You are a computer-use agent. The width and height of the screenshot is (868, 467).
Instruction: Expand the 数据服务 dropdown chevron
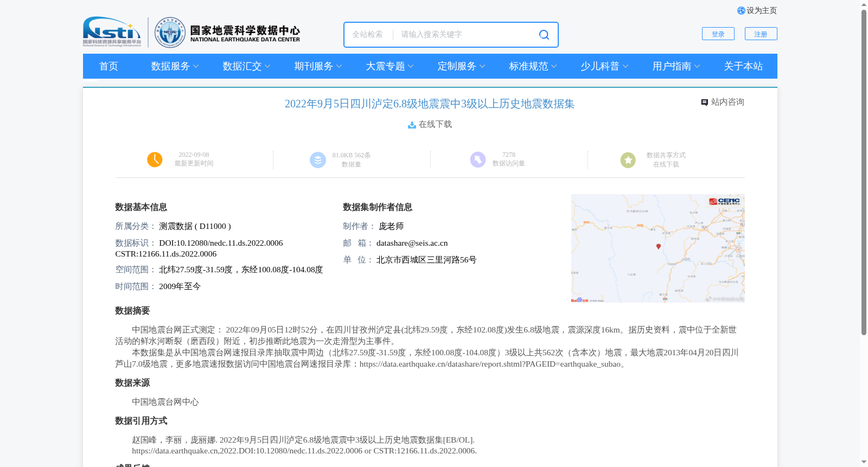tap(196, 67)
